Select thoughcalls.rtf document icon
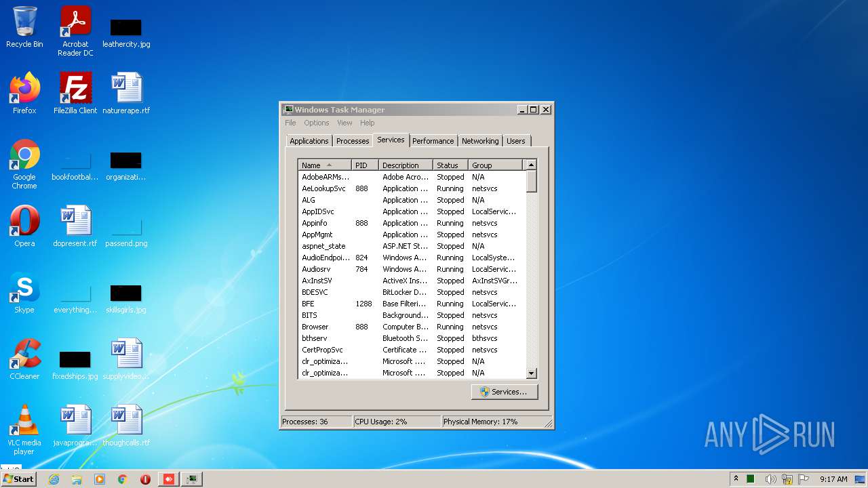This screenshot has height=488, width=868. pos(126,426)
